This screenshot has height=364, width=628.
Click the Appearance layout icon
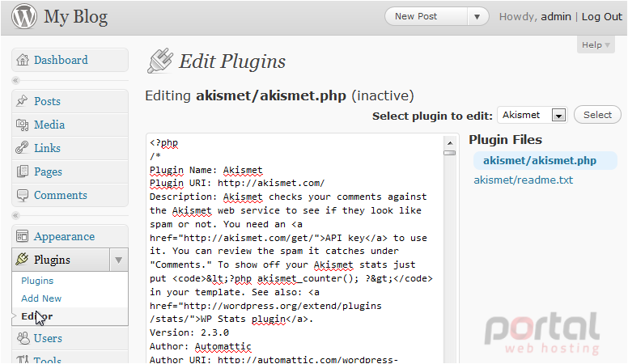pos(22,236)
